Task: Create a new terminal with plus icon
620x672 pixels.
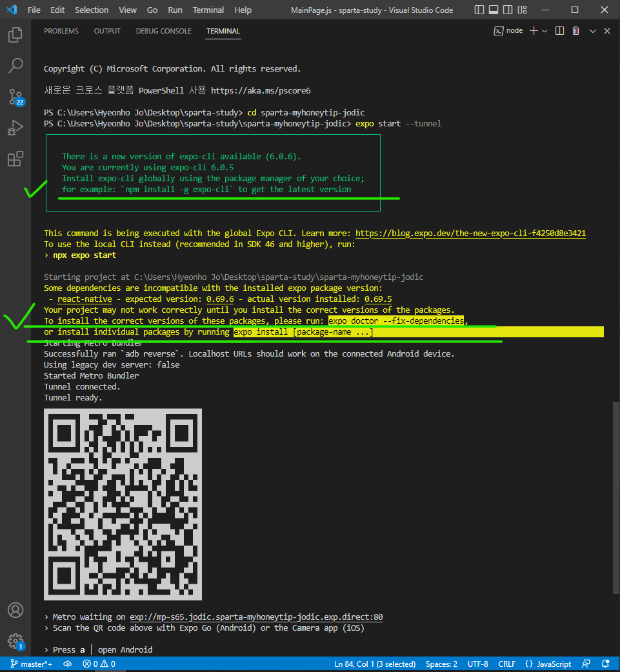Action: pyautogui.click(x=534, y=31)
